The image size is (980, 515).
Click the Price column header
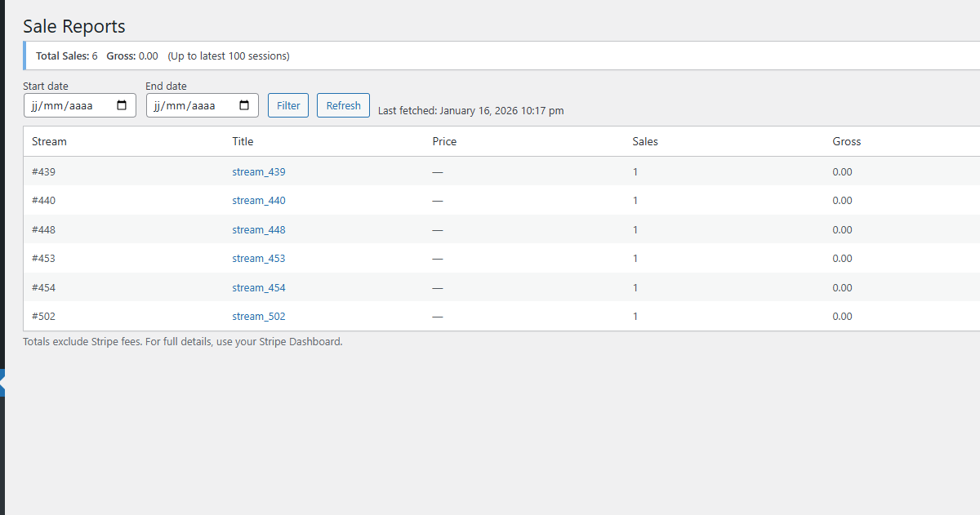pos(444,141)
